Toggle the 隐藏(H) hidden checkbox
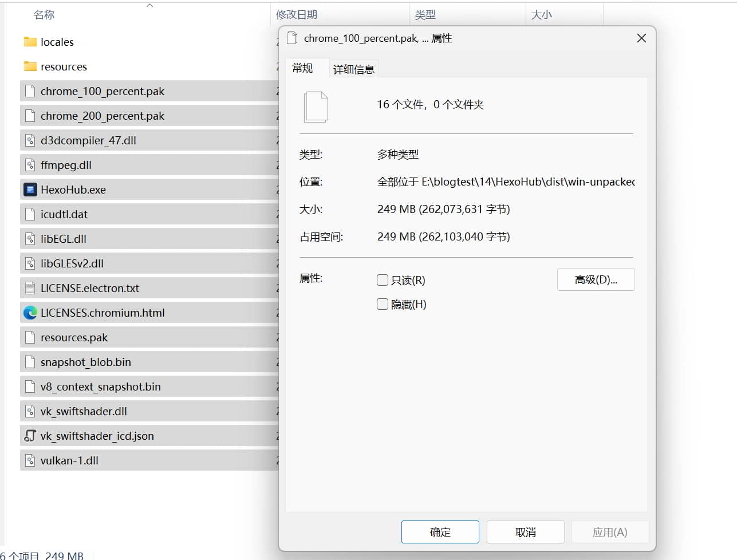 pos(383,304)
